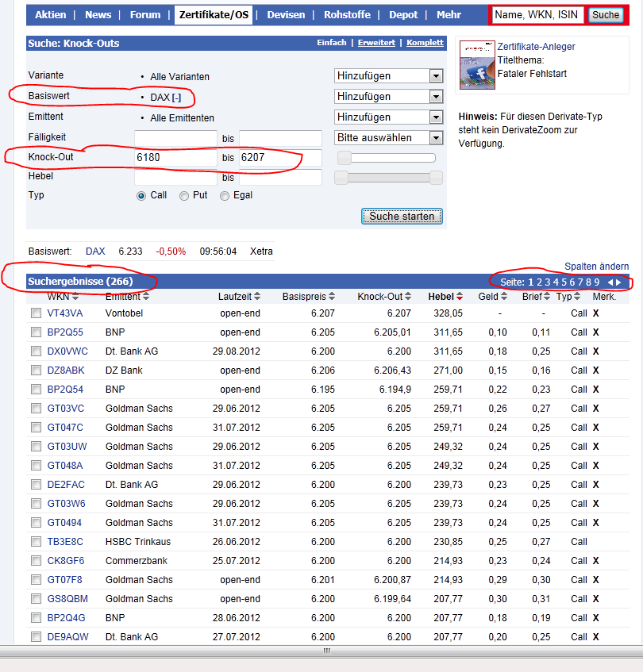
Task: Tick the checkbox for BP2Q55
Action: tap(36, 332)
